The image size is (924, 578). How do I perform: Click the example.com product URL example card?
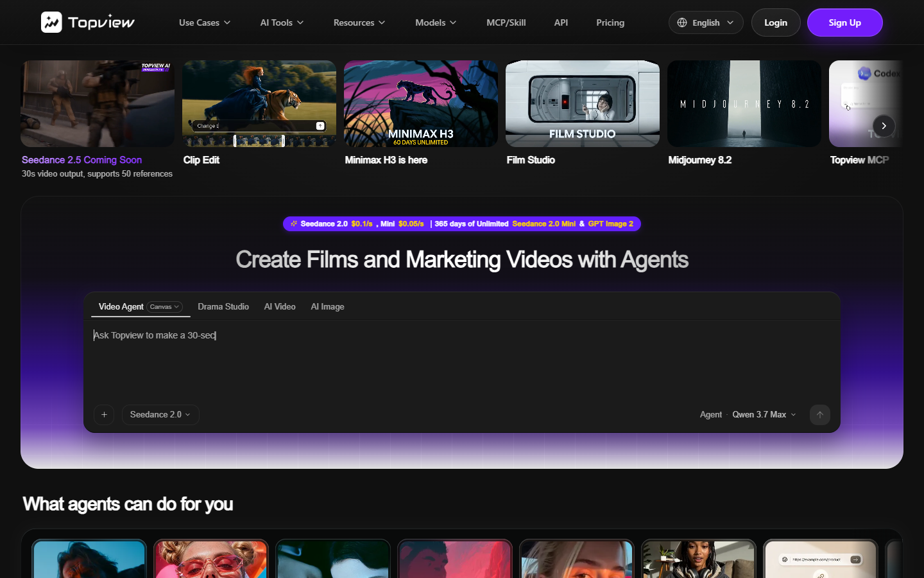821,559
